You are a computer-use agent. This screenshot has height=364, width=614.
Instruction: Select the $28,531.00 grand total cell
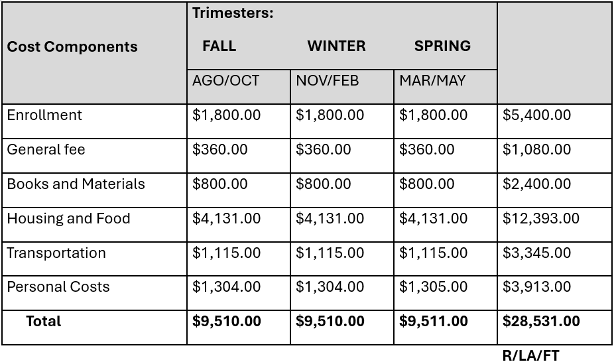(541, 322)
